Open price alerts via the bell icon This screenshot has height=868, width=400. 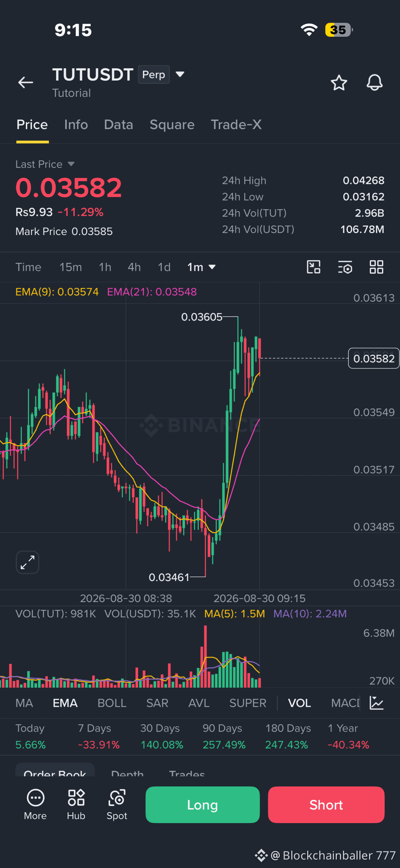point(374,83)
